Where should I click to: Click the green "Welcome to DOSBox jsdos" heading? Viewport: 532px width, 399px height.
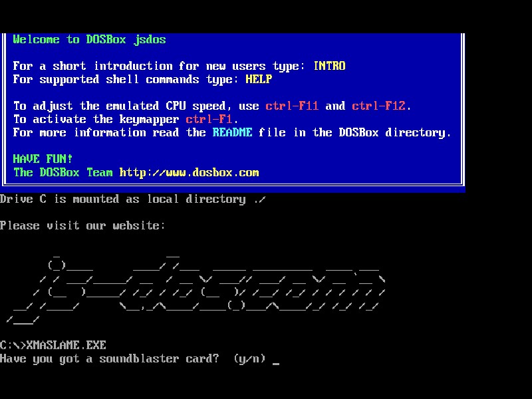89,39
